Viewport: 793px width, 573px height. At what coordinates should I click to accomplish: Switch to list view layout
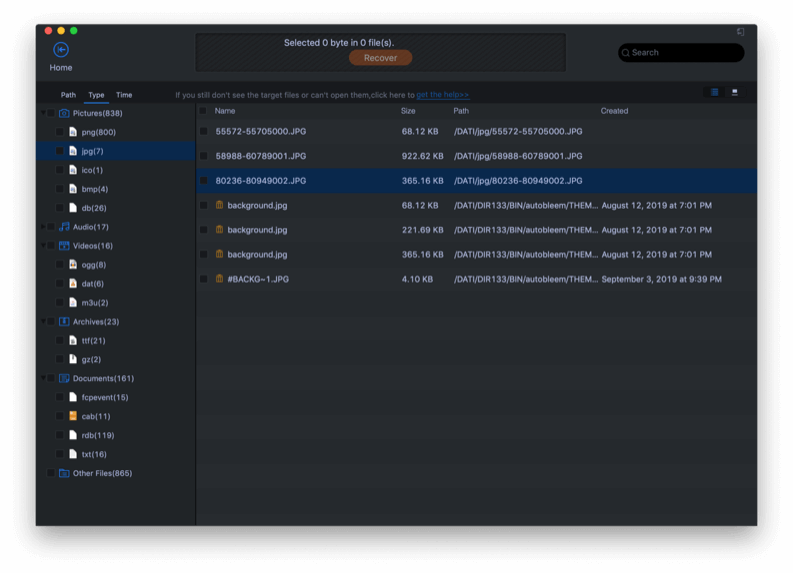coord(714,92)
